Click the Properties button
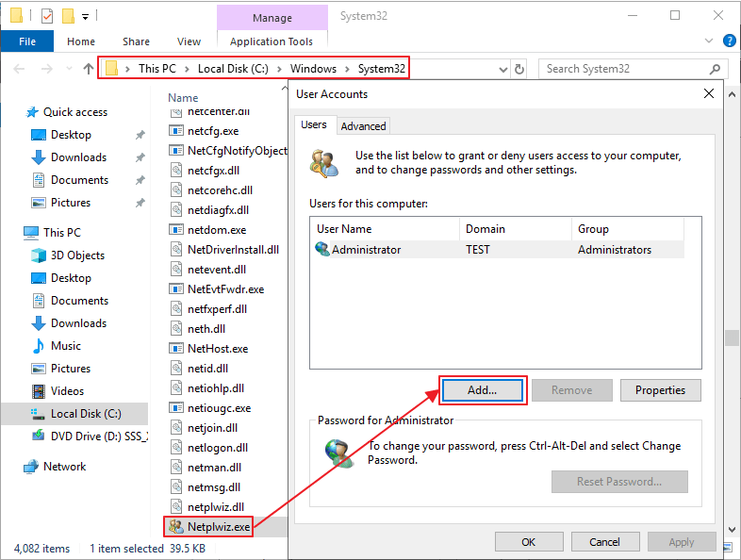Screen dimensions: 741x560 tap(660, 390)
